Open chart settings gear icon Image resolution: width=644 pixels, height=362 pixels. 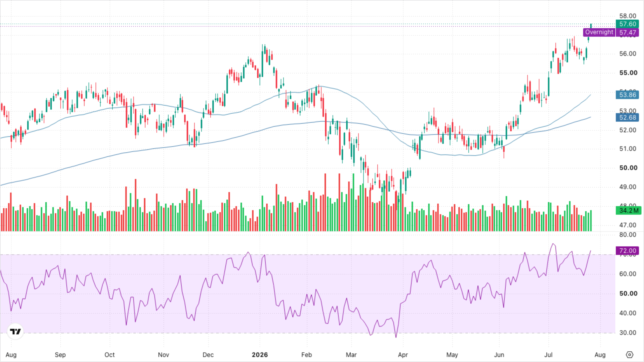[x=629, y=355]
